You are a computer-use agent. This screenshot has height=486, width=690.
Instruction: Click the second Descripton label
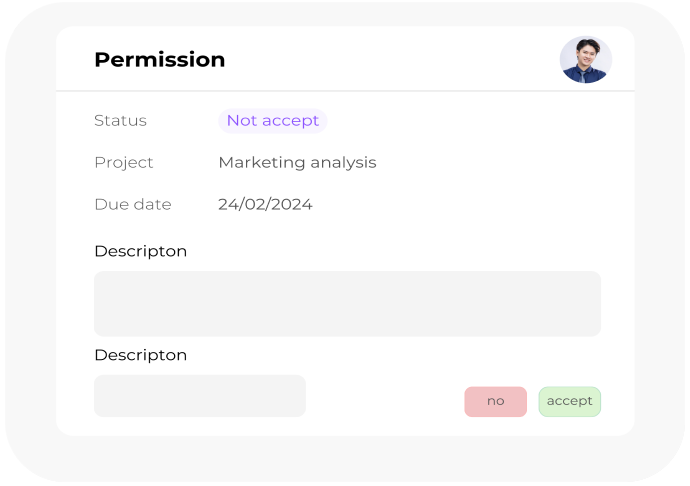[140, 355]
